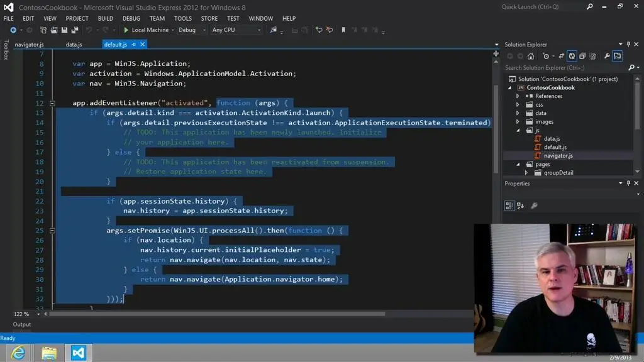The image size is (644, 362).
Task: Open the Output panel tab
Action: 22,324
